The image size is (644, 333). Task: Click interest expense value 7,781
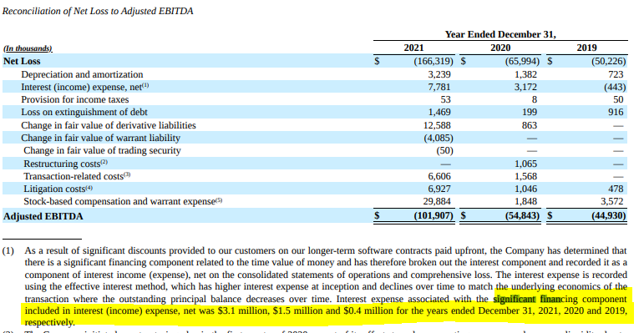pos(439,87)
